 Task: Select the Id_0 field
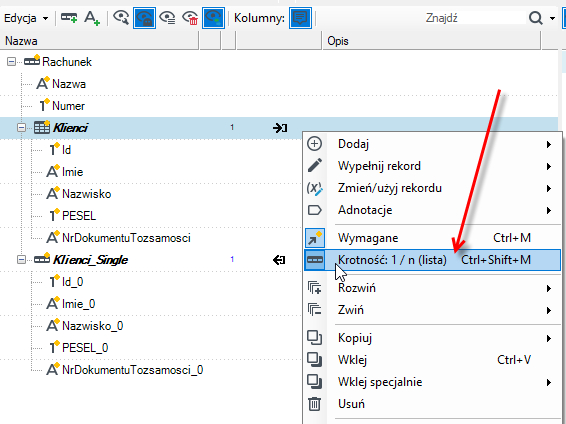coord(73,282)
